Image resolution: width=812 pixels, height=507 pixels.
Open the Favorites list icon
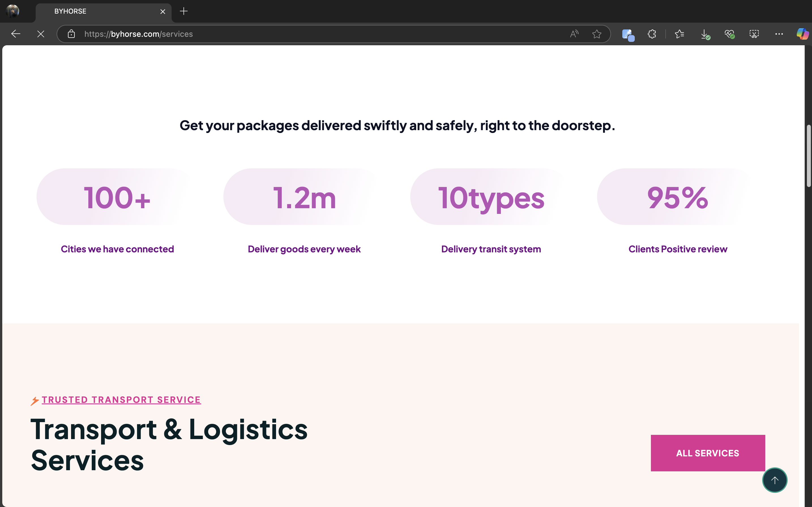679,34
